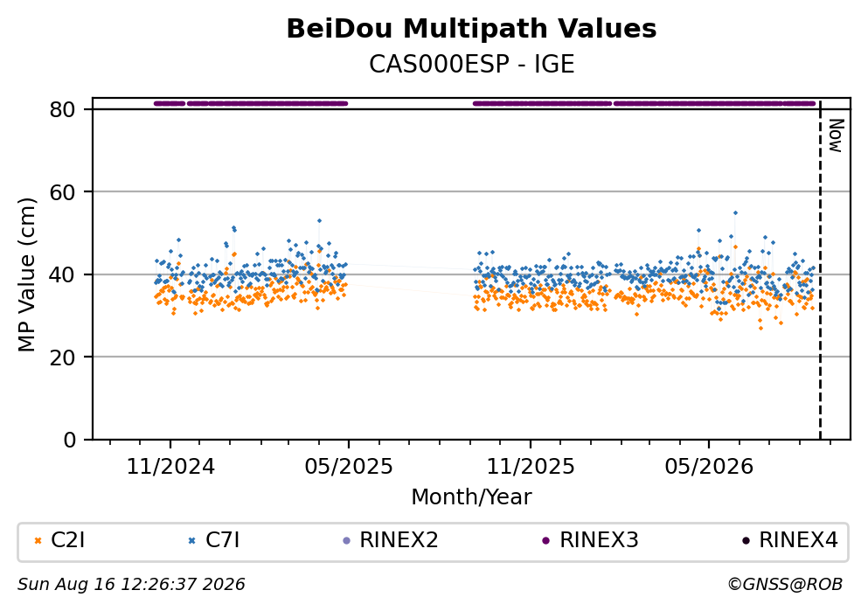Click the Month/Year axis title
This screenshot has height=611, width=868.
tap(471, 497)
